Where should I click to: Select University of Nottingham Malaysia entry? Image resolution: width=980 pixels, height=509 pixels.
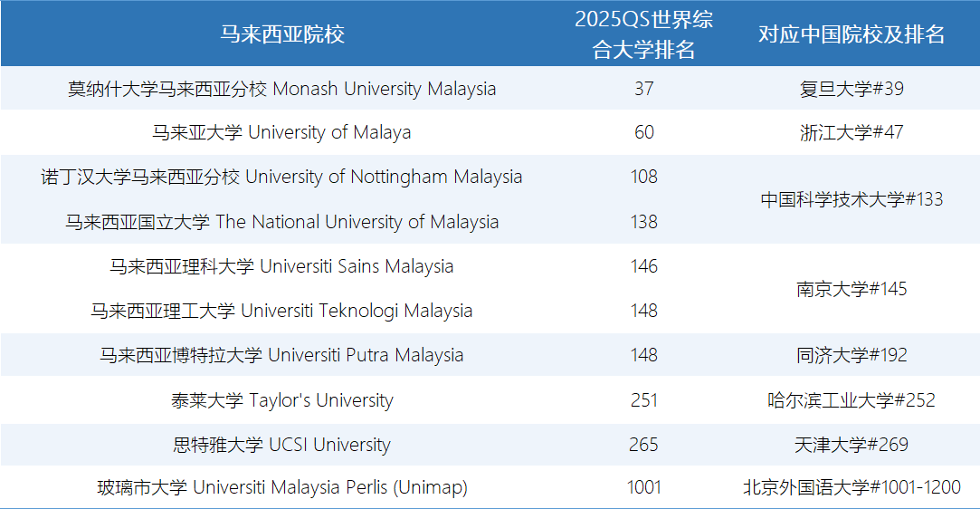coord(282,177)
